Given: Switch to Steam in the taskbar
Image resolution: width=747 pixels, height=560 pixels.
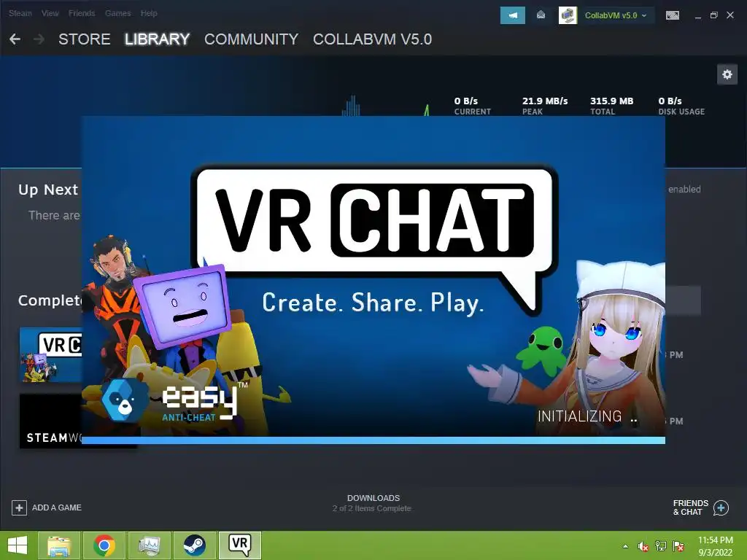Looking at the screenshot, I should tap(195, 545).
